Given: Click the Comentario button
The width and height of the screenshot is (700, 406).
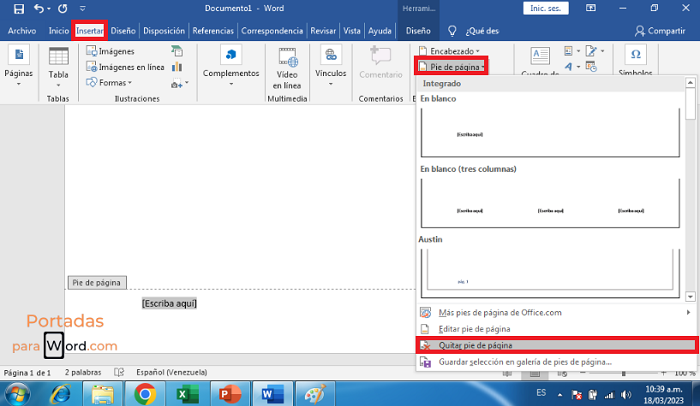Looking at the screenshot, I should click(381, 63).
